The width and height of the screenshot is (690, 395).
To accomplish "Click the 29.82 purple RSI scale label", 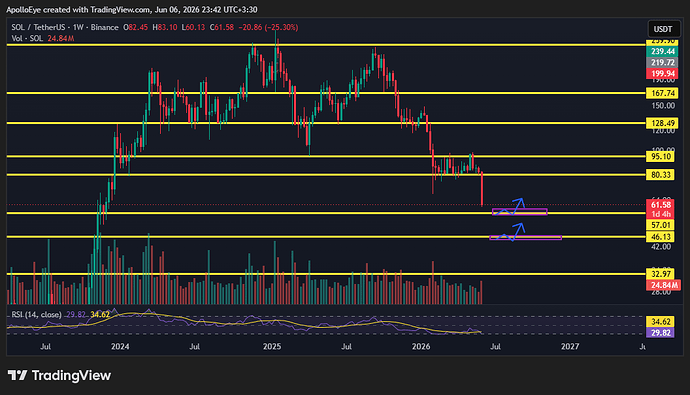I will (x=661, y=333).
